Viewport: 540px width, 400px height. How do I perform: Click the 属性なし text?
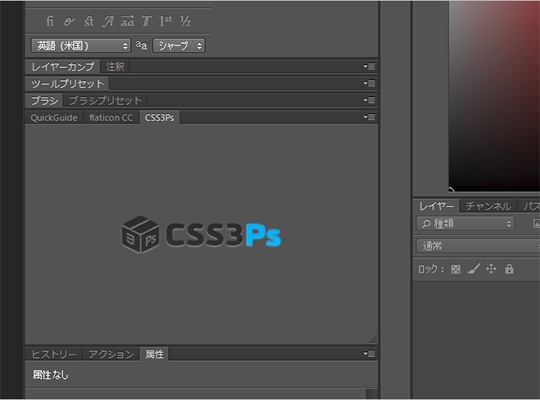51,375
